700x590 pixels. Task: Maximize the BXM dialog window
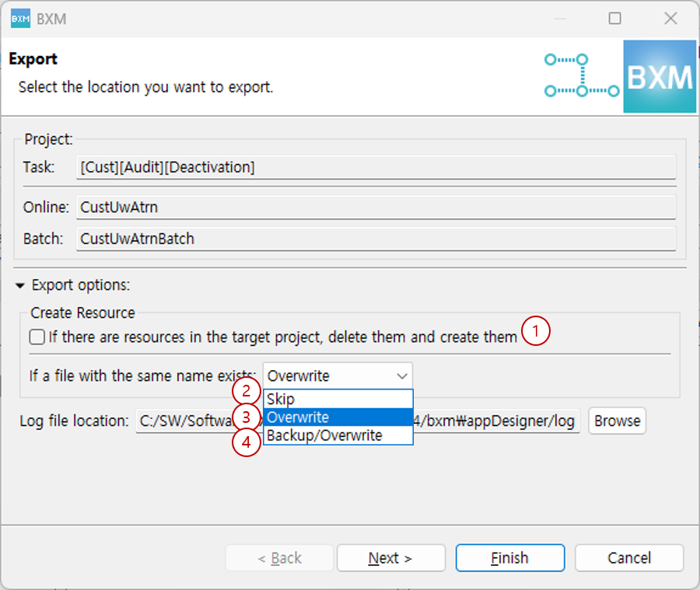pos(614,19)
